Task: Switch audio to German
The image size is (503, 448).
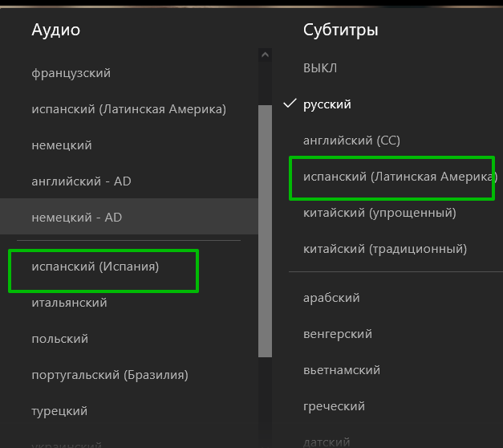Action: coord(62,145)
